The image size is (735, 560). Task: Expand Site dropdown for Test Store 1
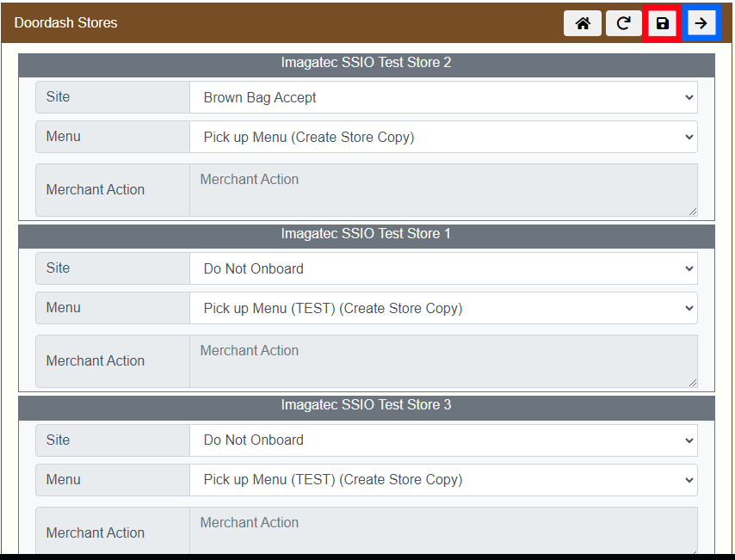pyautogui.click(x=443, y=268)
